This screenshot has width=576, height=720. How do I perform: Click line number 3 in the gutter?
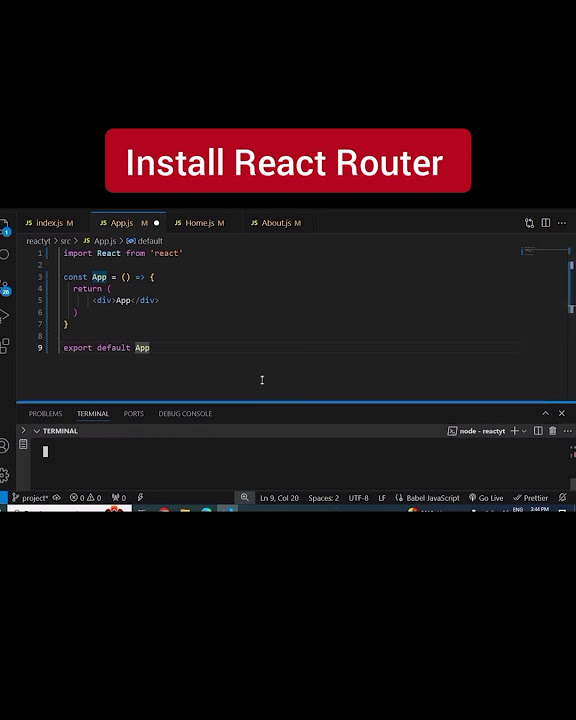(x=40, y=277)
